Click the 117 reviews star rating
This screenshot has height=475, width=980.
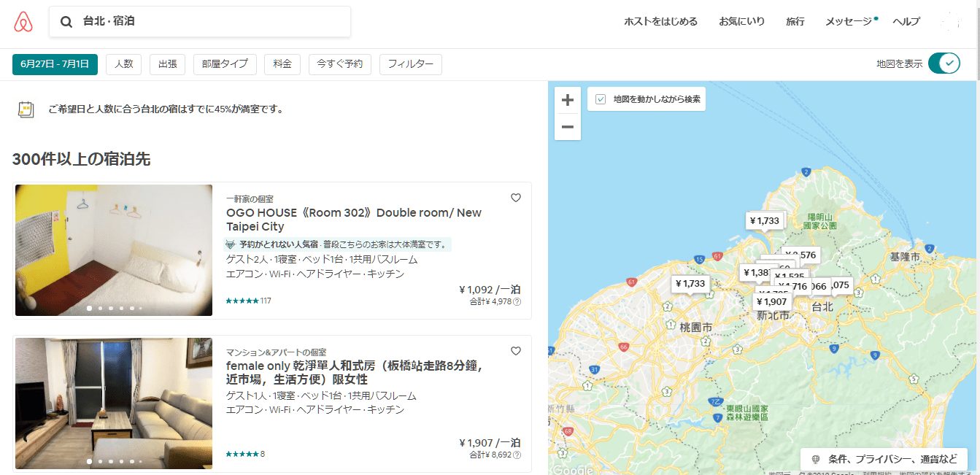pyautogui.click(x=248, y=301)
